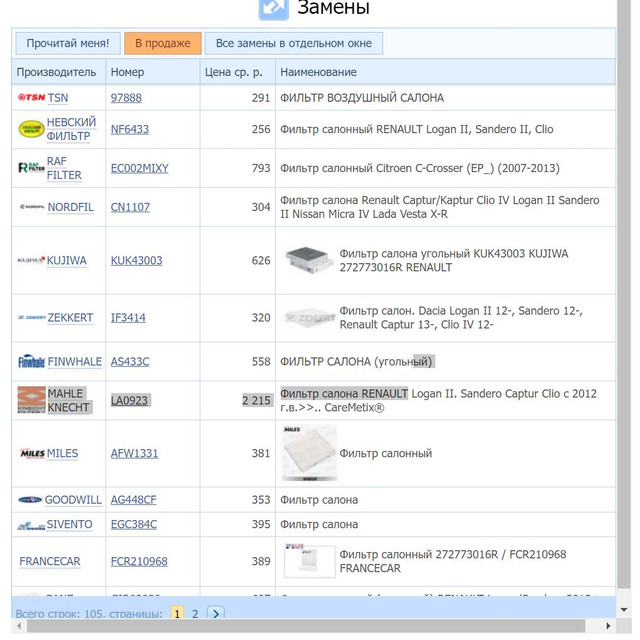
Task: Sort by the Производитель column header
Action: click(x=56, y=72)
